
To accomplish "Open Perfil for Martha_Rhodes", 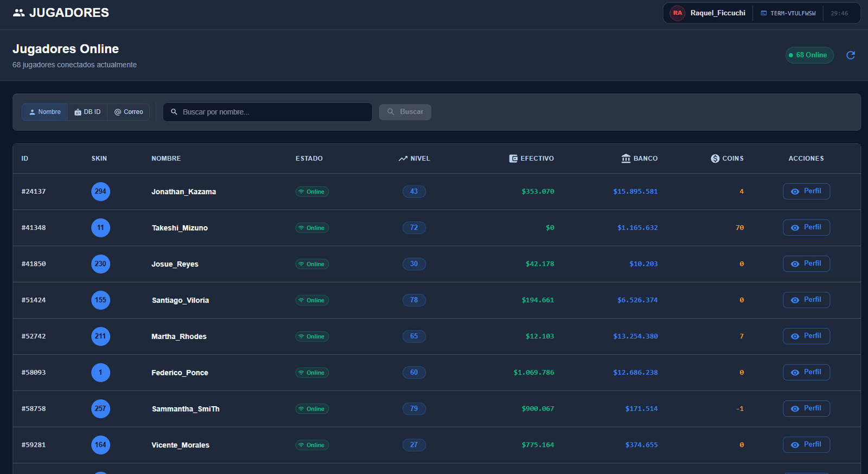I will point(806,336).
